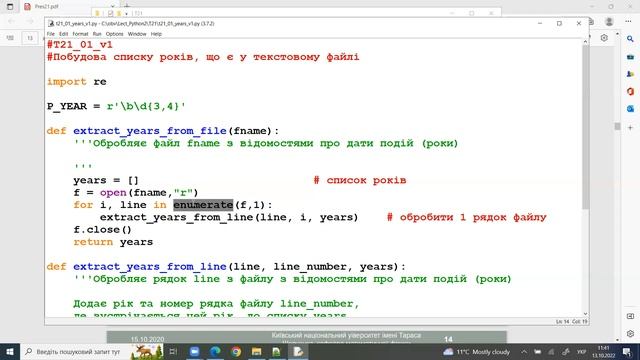Open Google Chrome from the taskbar
Screen dimensions: 640x360
[x=236, y=351]
